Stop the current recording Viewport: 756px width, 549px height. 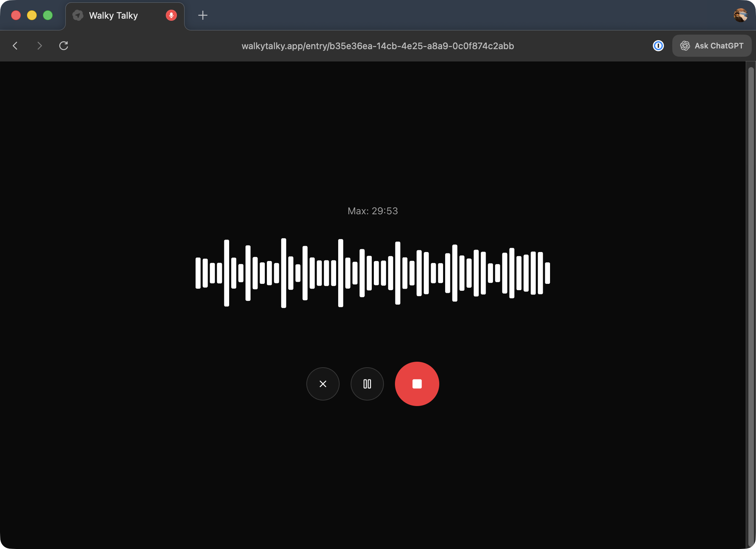click(x=417, y=384)
